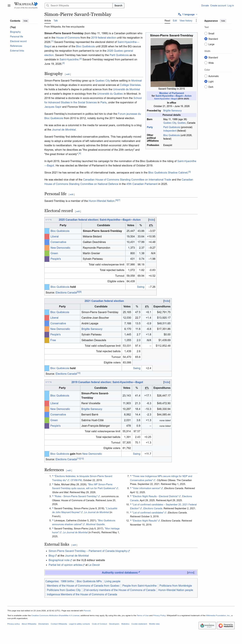Show the Authority control databases box

tap(190, 573)
